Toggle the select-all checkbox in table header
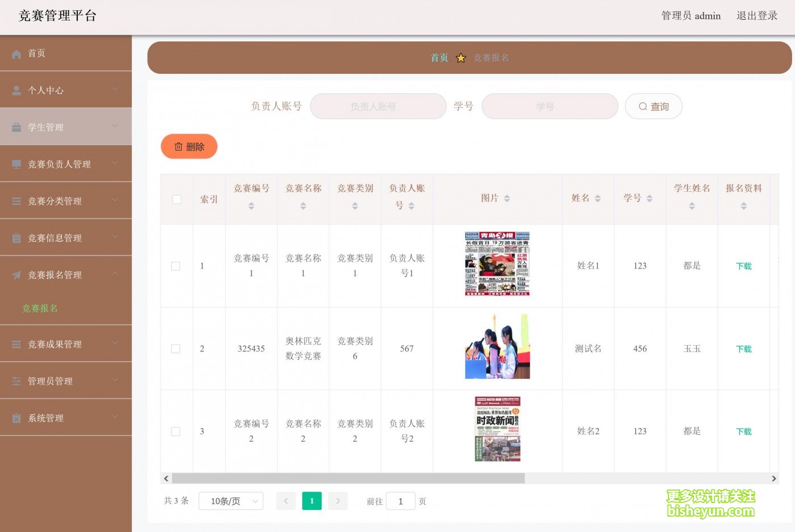Screen dimensions: 795x532 point(177,199)
